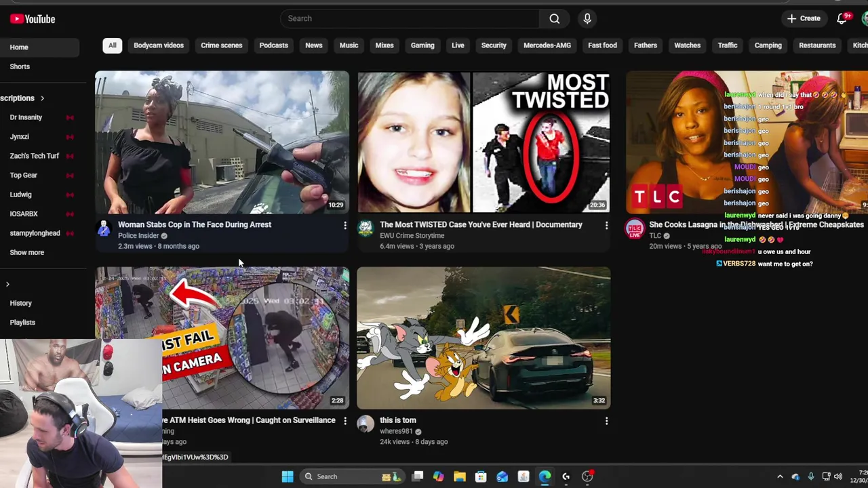This screenshot has width=868, height=488.
Task: Select the Podcasts chip
Action: point(273,45)
